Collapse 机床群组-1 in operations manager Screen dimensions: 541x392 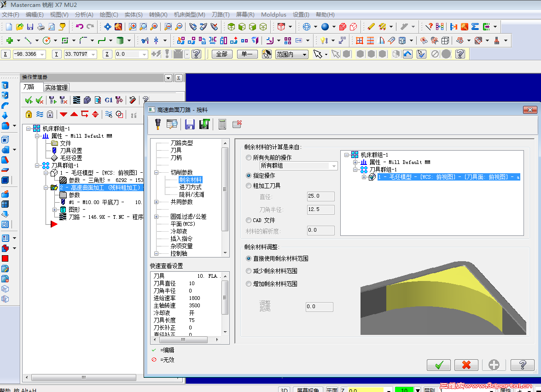point(28,129)
